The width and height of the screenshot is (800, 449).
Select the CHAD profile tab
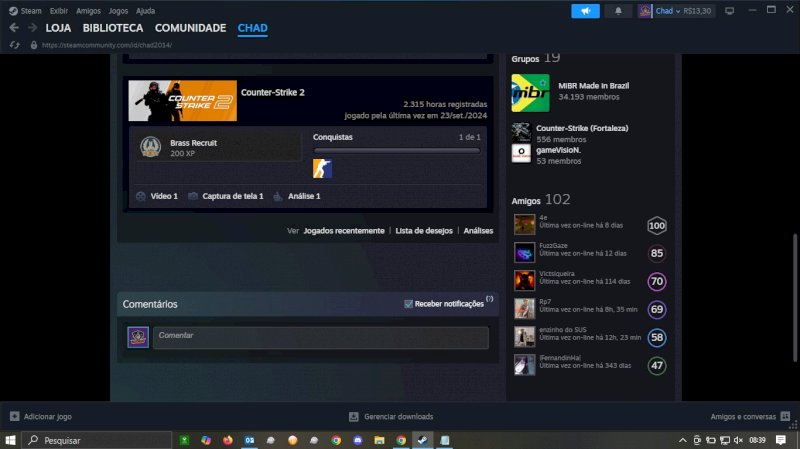click(x=253, y=28)
